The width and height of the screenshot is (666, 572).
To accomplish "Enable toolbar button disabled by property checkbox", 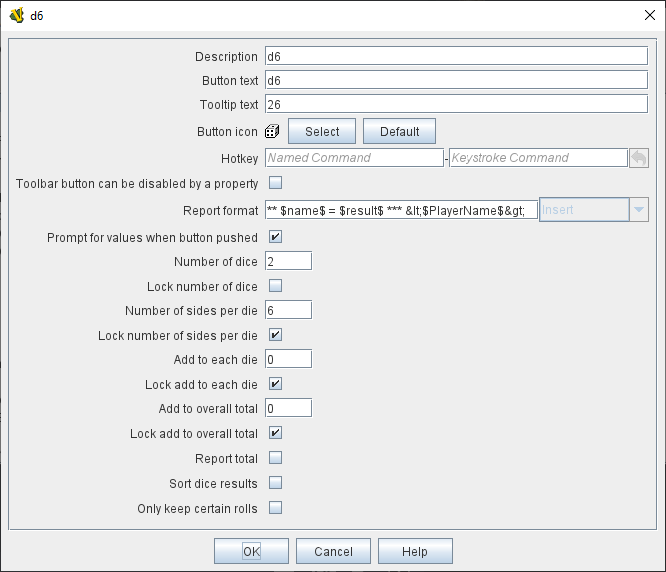I will (x=275, y=183).
